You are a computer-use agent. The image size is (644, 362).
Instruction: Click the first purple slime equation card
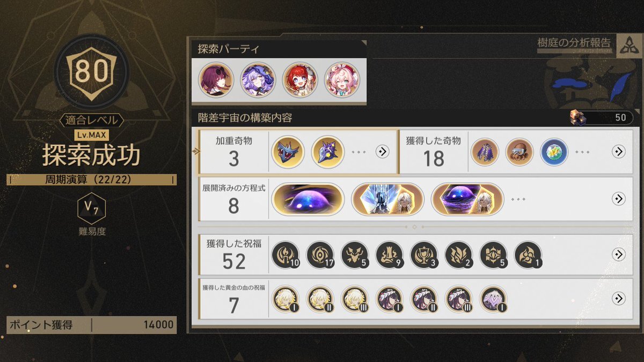tap(308, 200)
